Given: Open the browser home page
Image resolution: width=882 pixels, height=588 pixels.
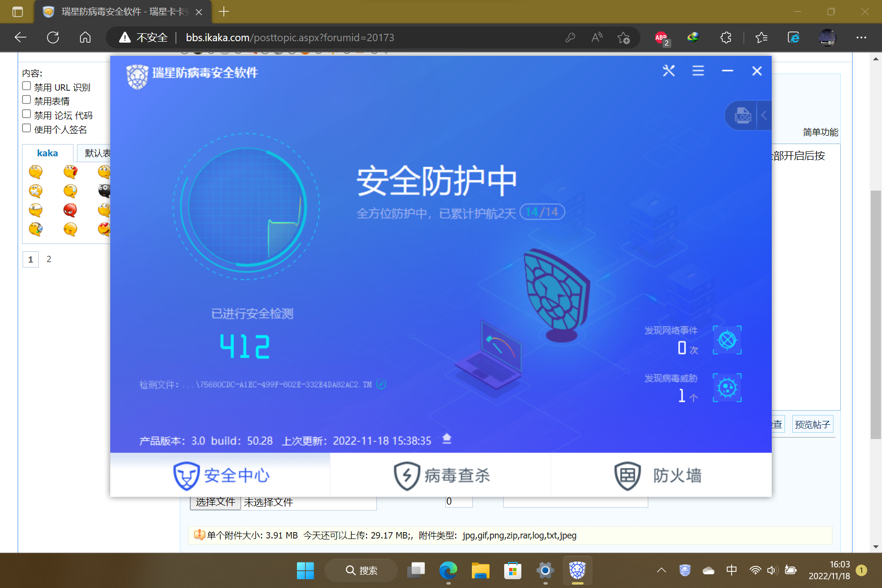Looking at the screenshot, I should pyautogui.click(x=85, y=37).
